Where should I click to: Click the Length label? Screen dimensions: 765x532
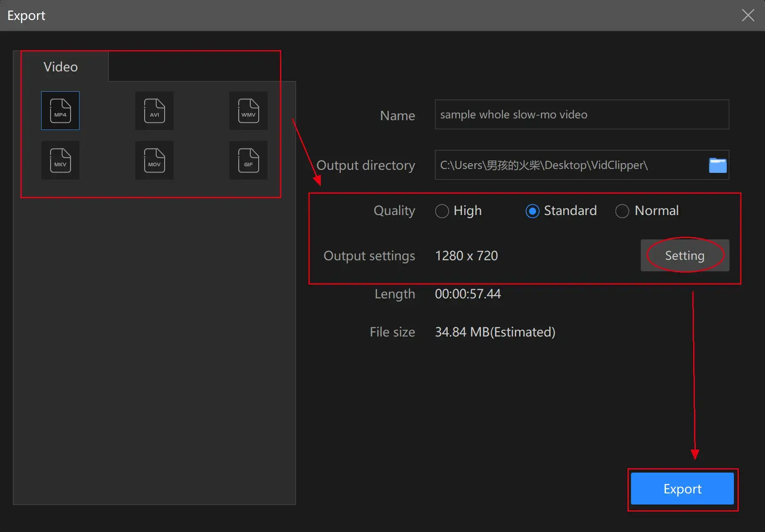(x=394, y=294)
